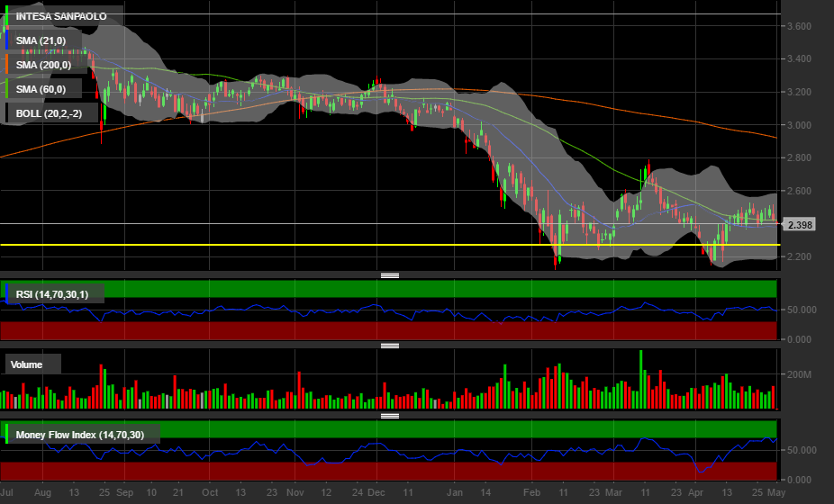
Task: Click the 50.000 label on Money Flow axis
Action: pos(802,450)
